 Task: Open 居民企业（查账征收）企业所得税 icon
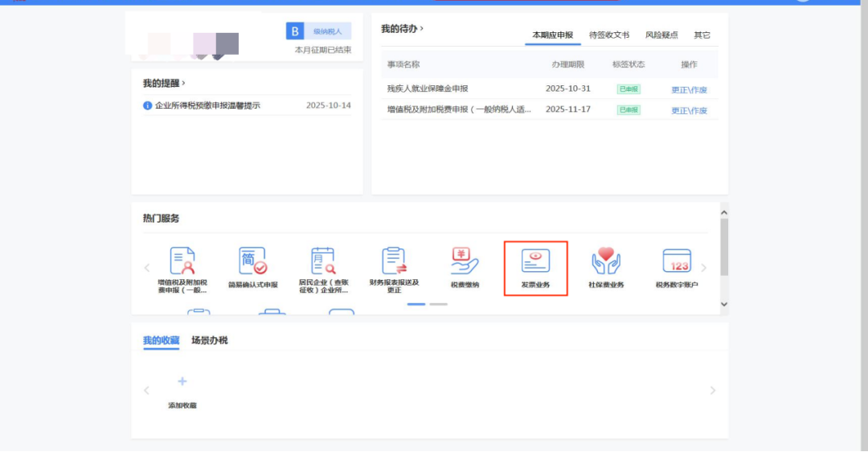(323, 269)
